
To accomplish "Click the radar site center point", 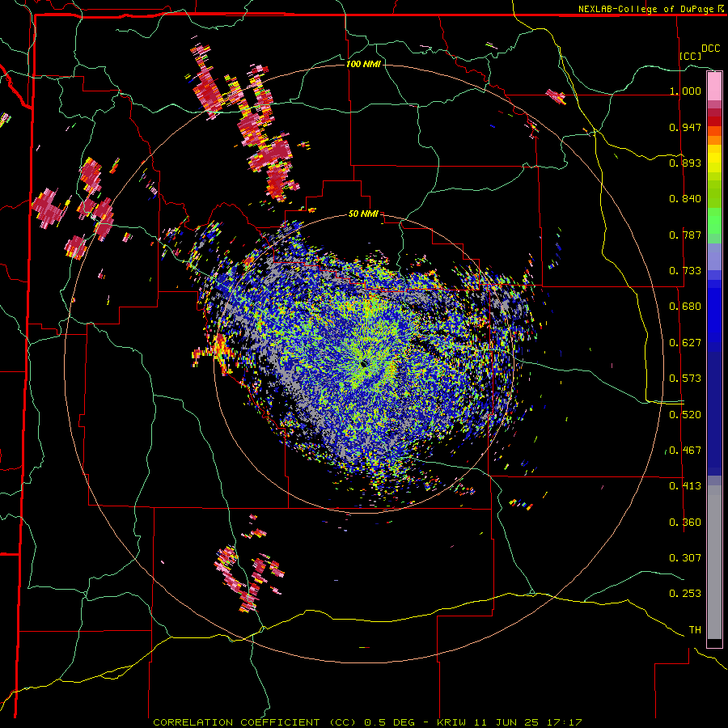I will point(364,363).
